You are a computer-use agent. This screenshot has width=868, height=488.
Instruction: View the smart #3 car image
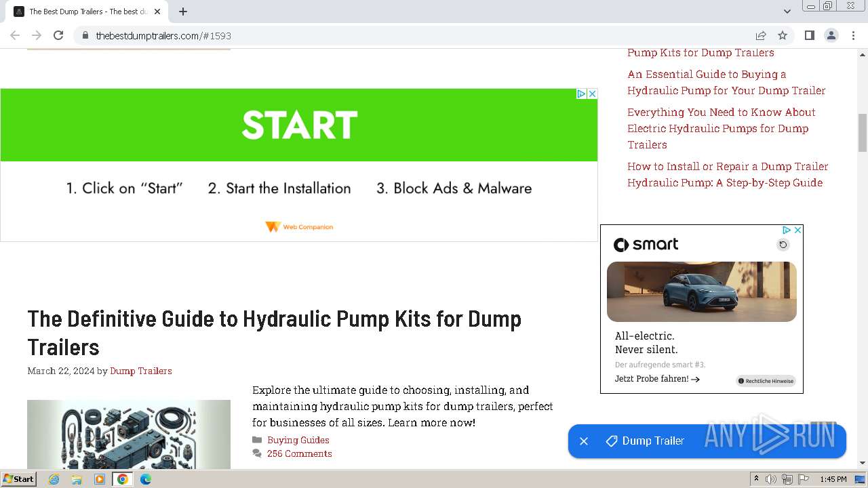(702, 291)
